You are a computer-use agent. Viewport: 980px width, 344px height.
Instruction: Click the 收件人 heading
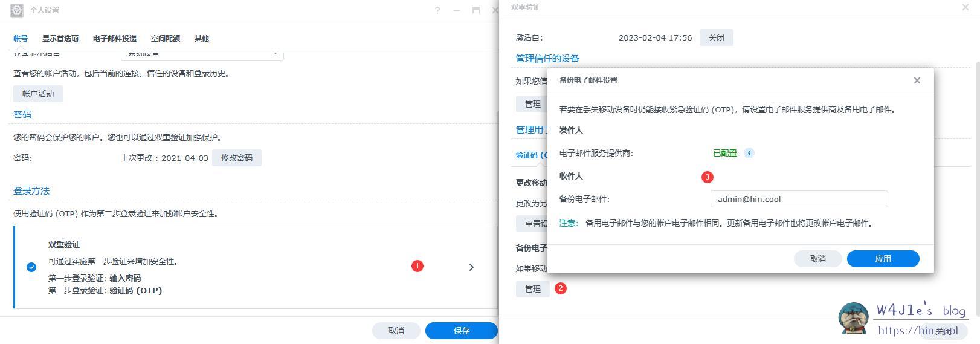point(571,176)
